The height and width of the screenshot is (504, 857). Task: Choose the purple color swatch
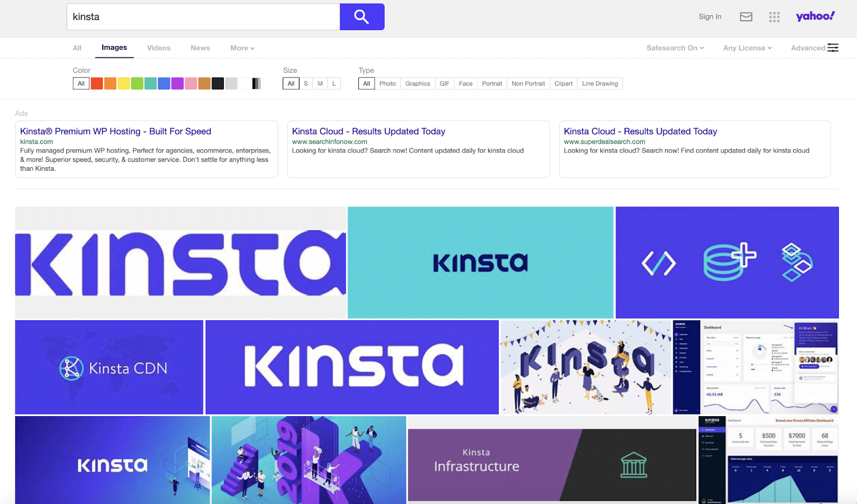tap(177, 84)
